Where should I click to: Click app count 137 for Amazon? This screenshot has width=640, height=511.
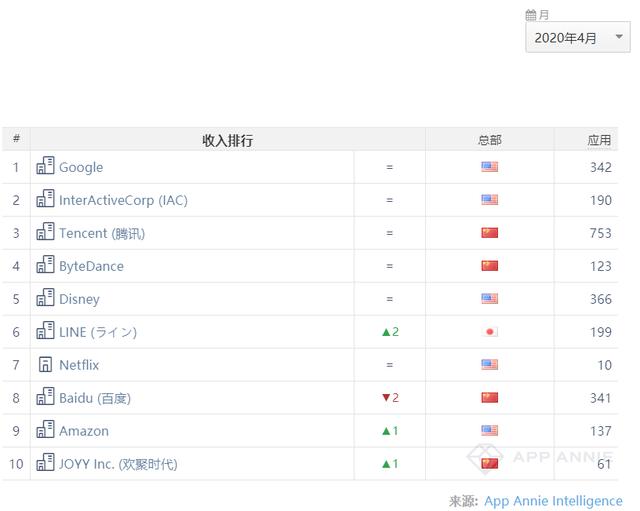click(x=601, y=431)
